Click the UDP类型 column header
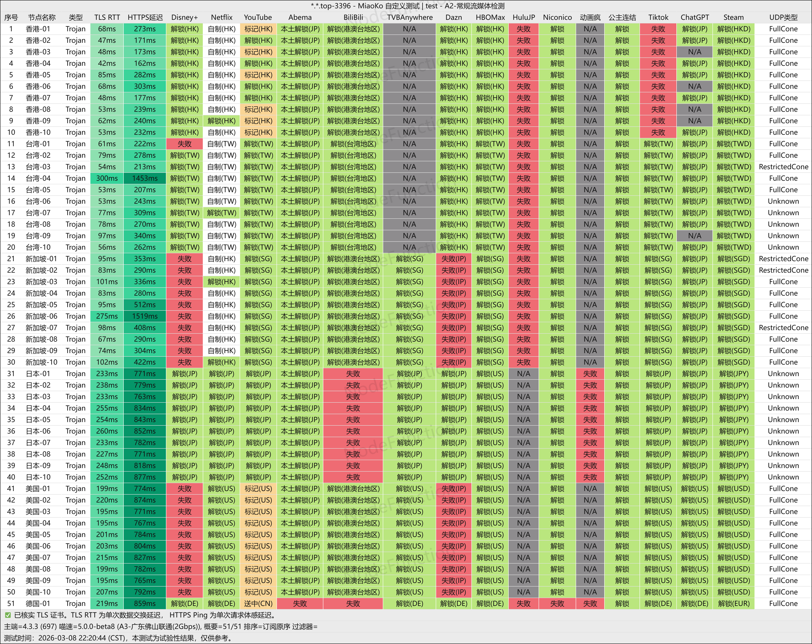This screenshot has width=812, height=644. click(x=783, y=17)
